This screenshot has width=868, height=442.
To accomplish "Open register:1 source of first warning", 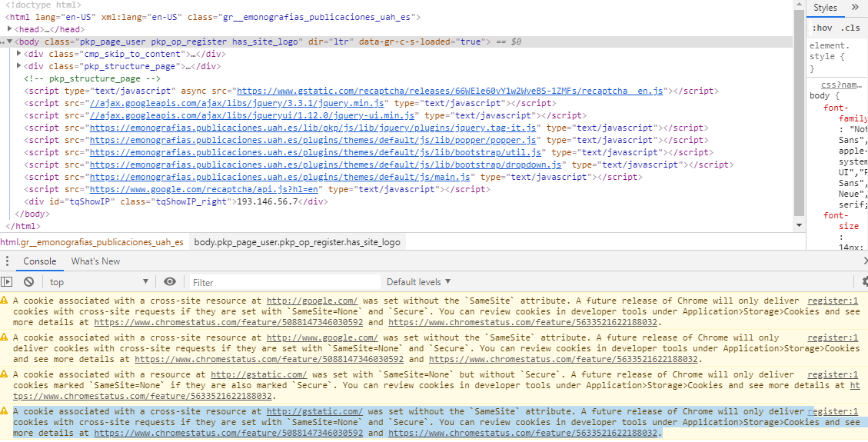I will click(x=833, y=301).
